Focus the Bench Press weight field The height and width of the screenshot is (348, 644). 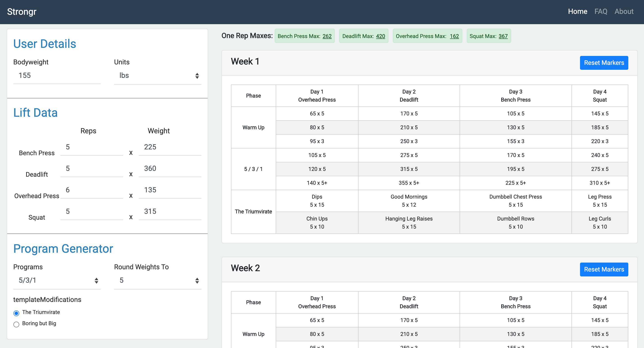tap(170, 147)
